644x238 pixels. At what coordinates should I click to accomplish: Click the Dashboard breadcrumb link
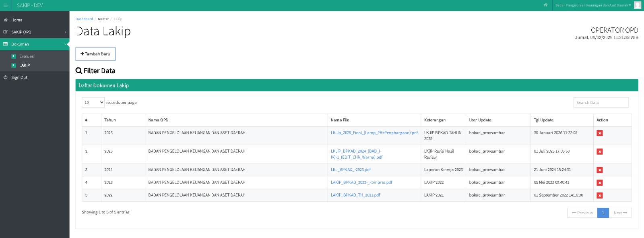tap(84, 19)
